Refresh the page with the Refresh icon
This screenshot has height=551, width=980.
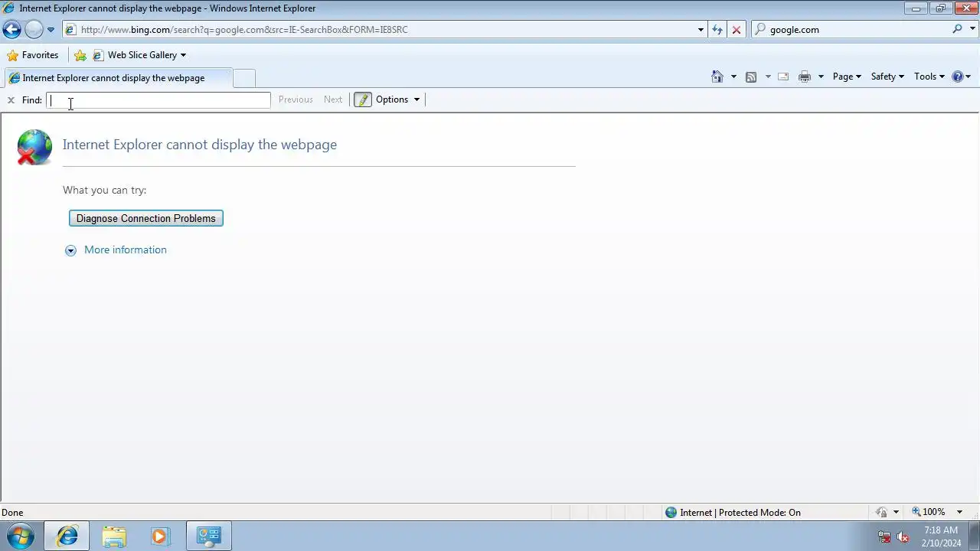point(717,30)
